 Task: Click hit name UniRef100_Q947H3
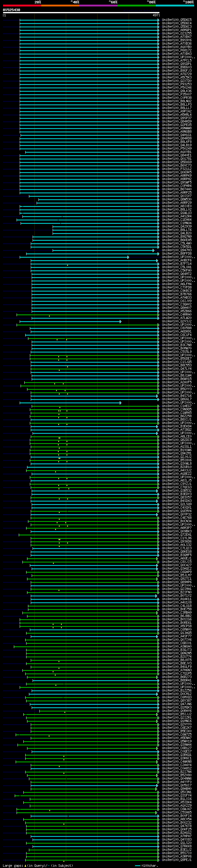[177, 250]
